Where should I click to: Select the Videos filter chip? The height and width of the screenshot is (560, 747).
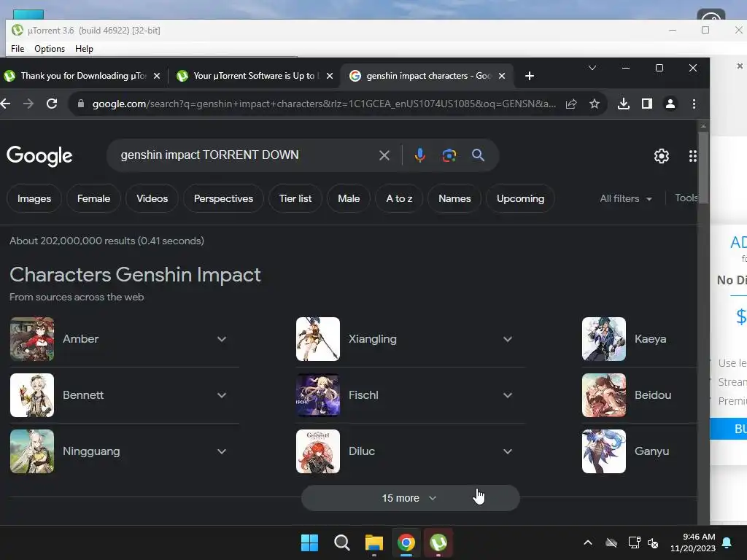pos(152,198)
